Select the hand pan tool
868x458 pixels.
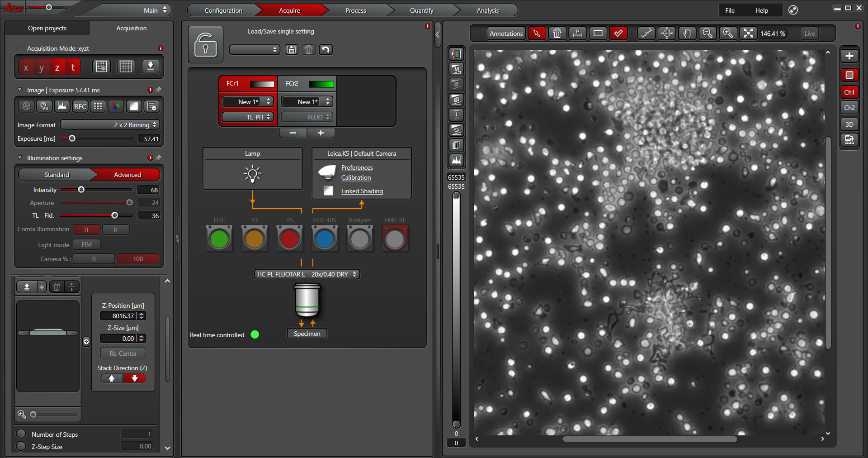click(687, 33)
